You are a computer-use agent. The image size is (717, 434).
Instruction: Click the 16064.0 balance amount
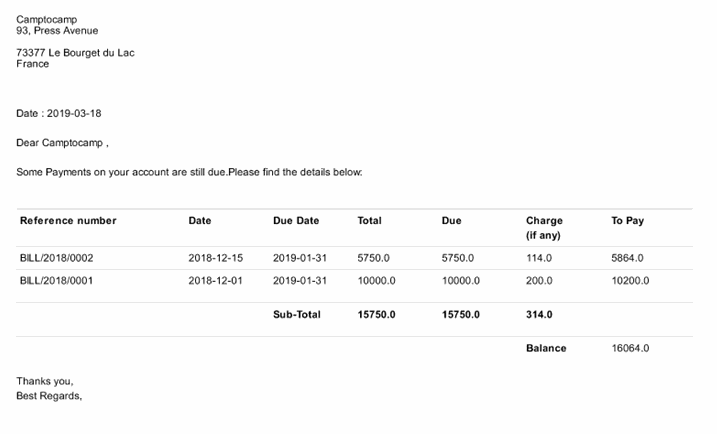(x=631, y=348)
